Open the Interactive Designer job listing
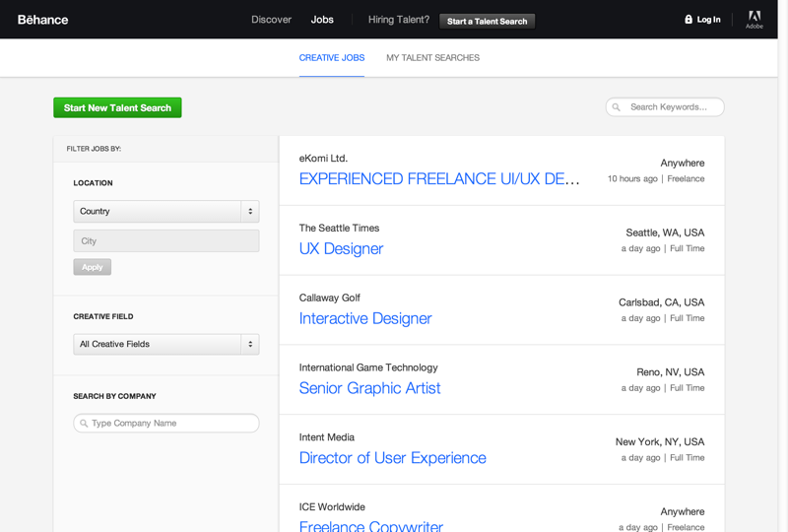This screenshot has width=788, height=532. pos(365,319)
